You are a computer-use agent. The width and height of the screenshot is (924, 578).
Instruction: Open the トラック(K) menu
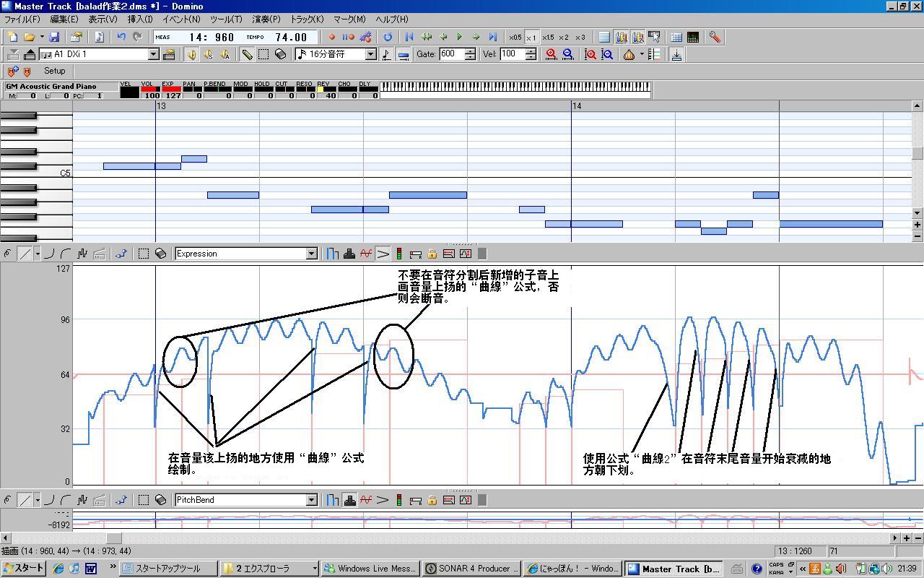pos(307,20)
